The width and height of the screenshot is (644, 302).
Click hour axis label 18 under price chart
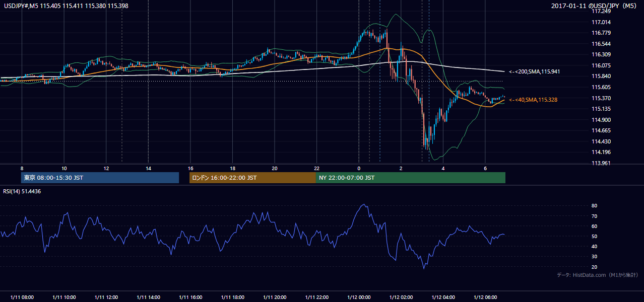point(232,168)
